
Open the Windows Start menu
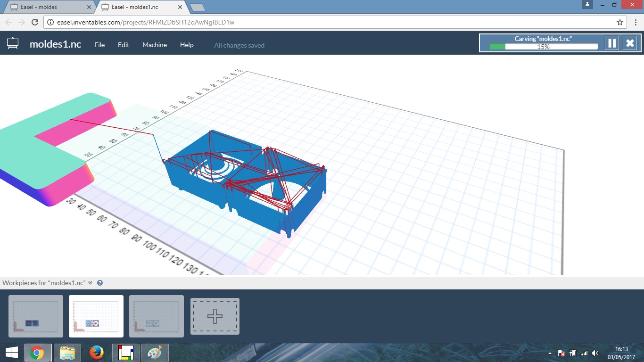[x=11, y=353]
